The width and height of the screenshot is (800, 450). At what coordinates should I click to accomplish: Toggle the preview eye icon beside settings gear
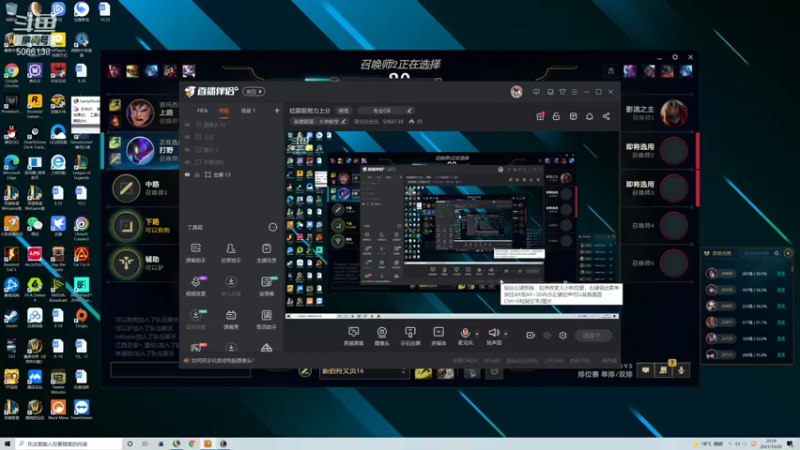[547, 335]
